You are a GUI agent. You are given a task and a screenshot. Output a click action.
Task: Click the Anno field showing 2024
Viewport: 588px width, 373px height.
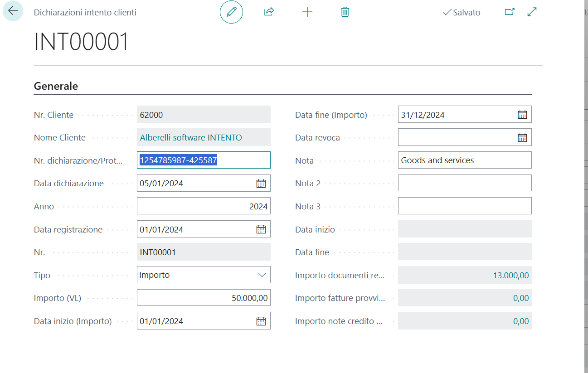pyautogui.click(x=204, y=207)
